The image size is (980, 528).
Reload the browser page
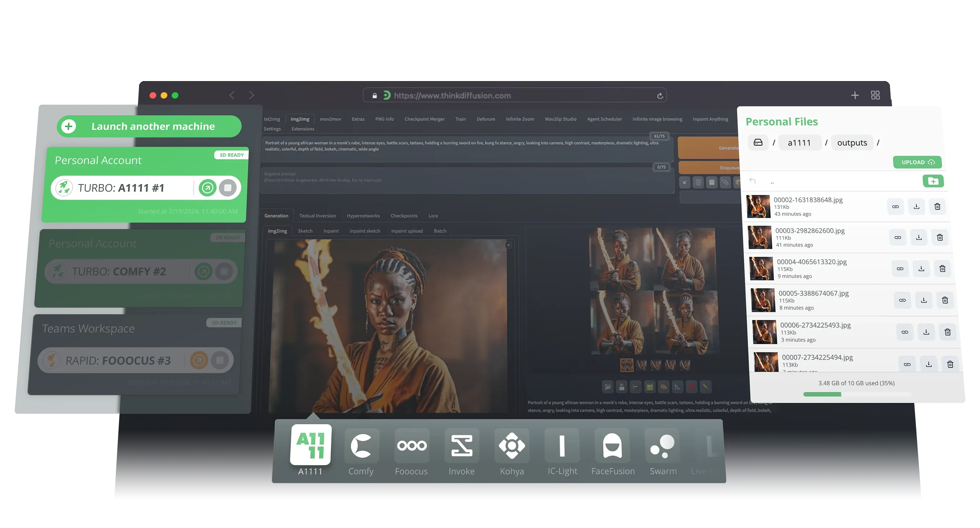click(660, 96)
